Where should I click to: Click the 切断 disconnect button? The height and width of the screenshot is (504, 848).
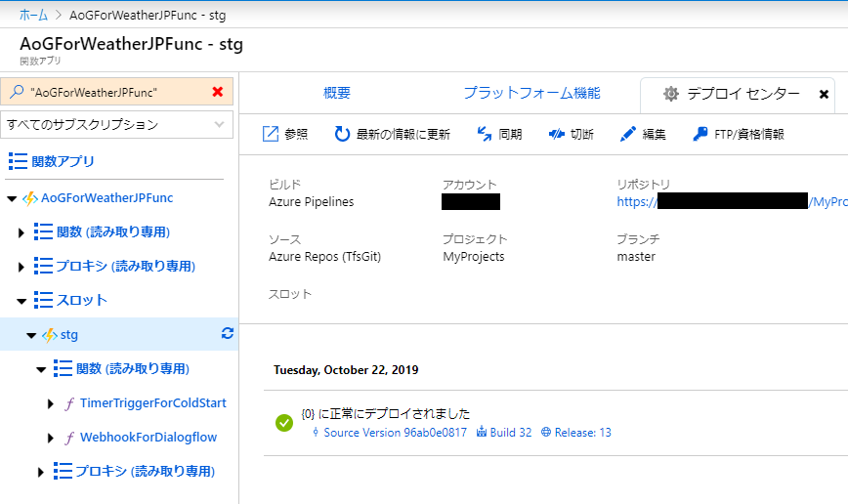[572, 134]
